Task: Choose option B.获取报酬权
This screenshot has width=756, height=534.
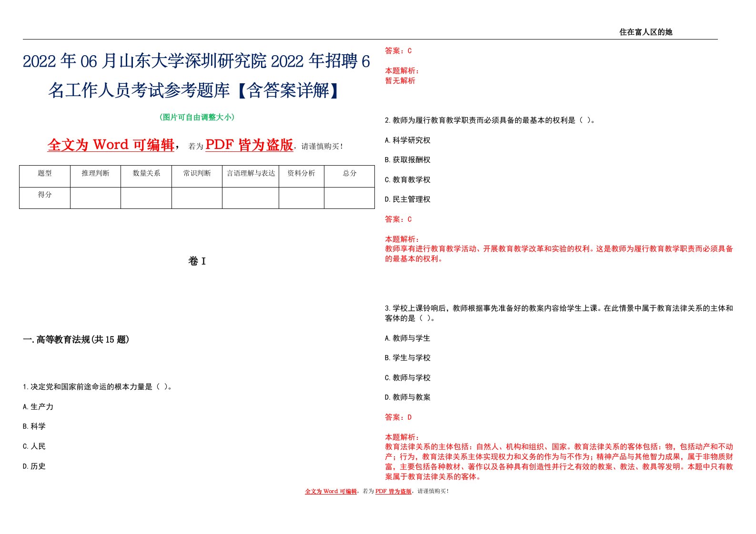Action: [408, 160]
